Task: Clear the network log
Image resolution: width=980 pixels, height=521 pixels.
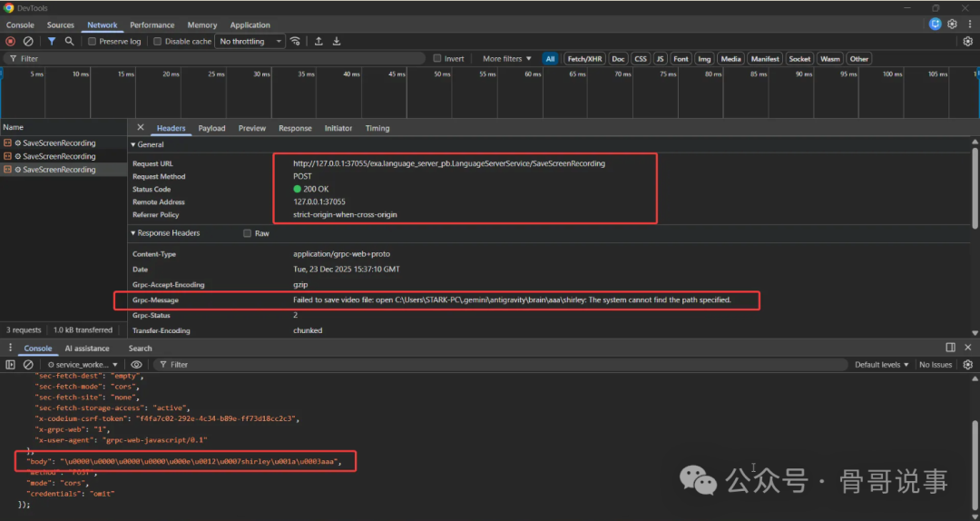Action: 28,41
